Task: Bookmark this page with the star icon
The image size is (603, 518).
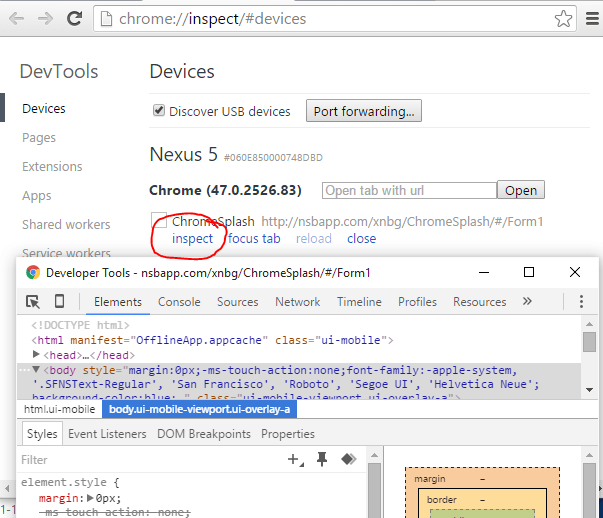Action: [x=563, y=18]
